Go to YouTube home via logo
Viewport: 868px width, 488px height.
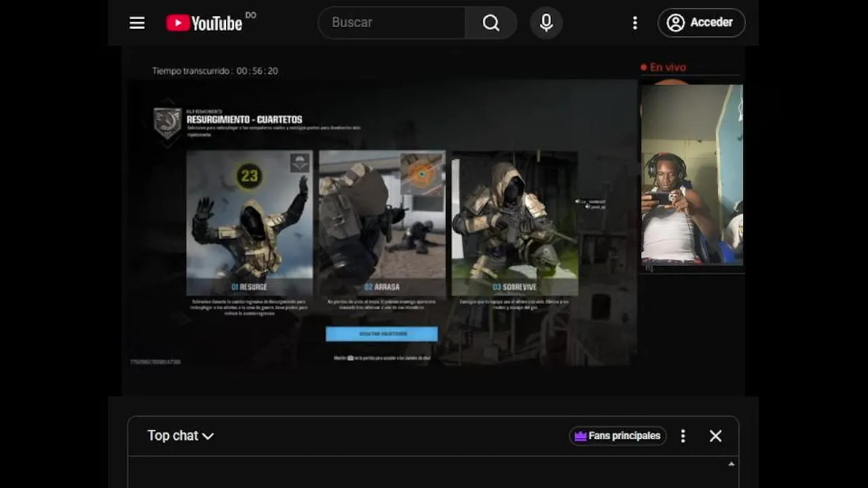click(x=204, y=23)
